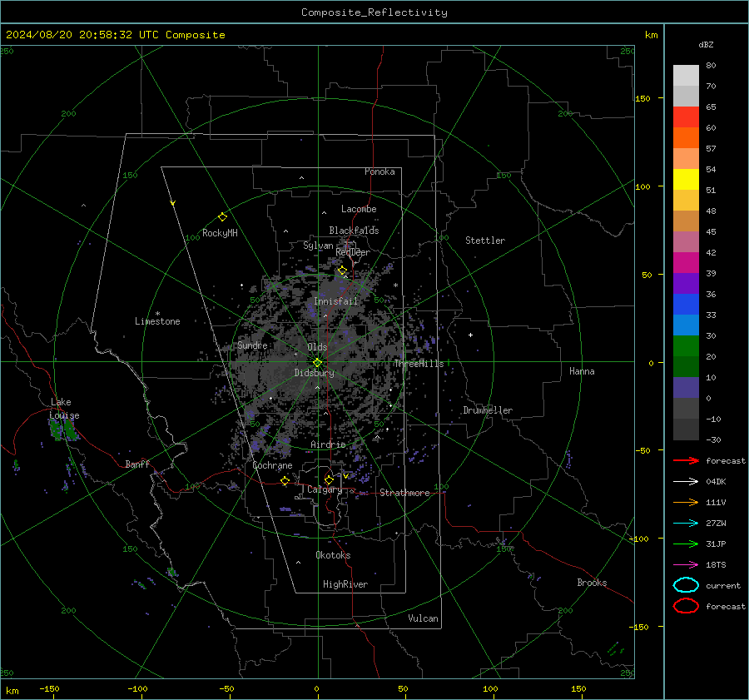
Task: Click yellow diamond marker above Calgary label
Action: point(329,479)
